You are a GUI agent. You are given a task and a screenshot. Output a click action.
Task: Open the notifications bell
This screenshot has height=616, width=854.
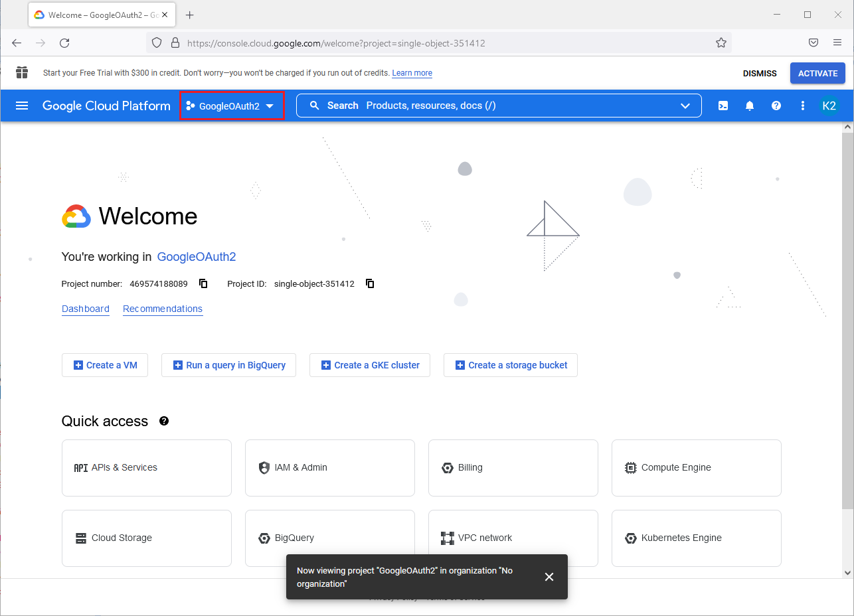point(750,106)
